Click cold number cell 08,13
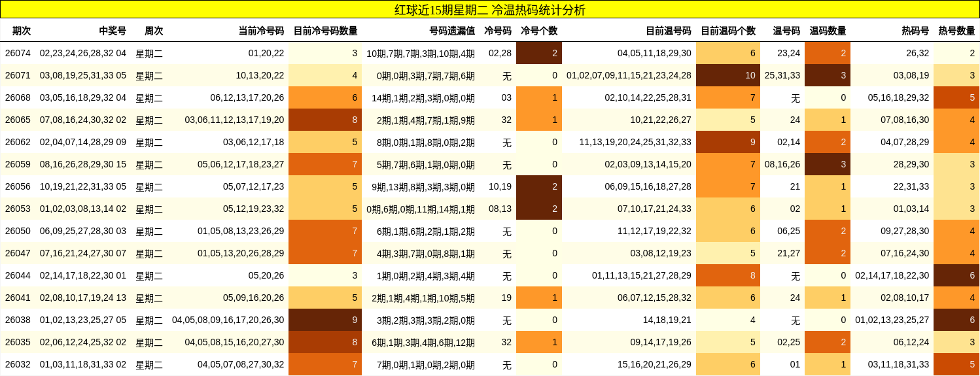The height and width of the screenshot is (376, 980). (500, 209)
